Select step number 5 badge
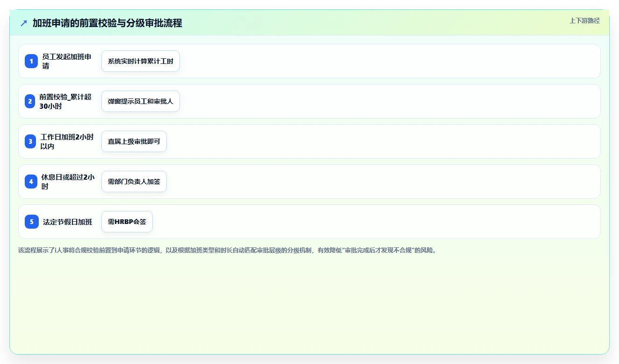Screen dimensions: 619x364 pos(32,222)
